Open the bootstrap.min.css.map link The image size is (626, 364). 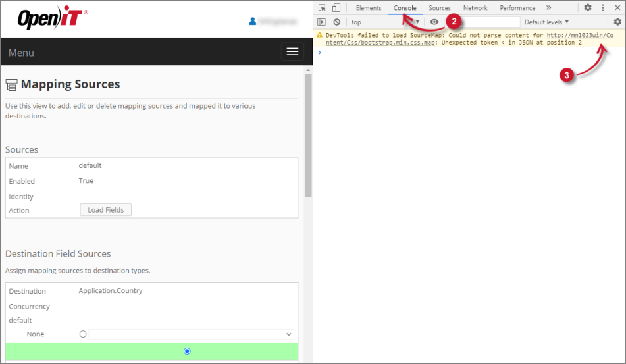(469, 39)
